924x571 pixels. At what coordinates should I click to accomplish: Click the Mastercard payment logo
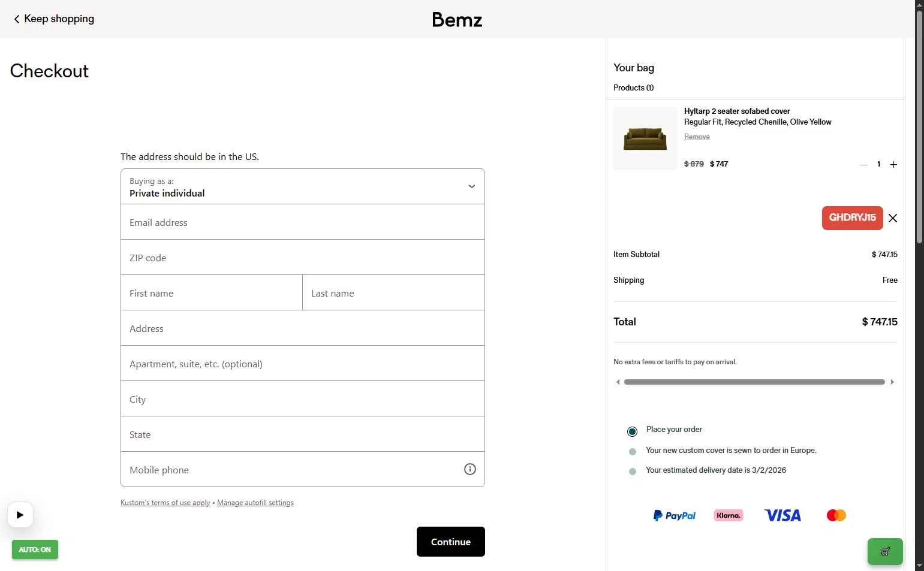coord(836,515)
